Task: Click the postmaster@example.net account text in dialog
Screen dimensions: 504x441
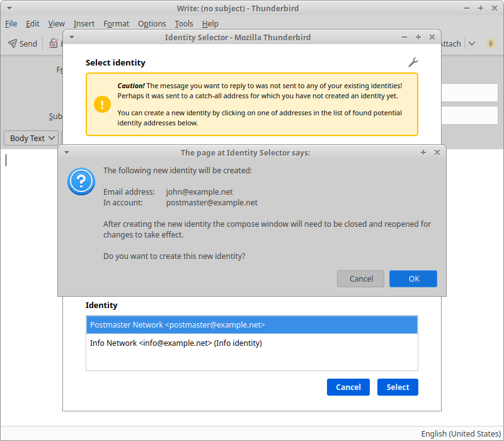Action: click(x=212, y=202)
